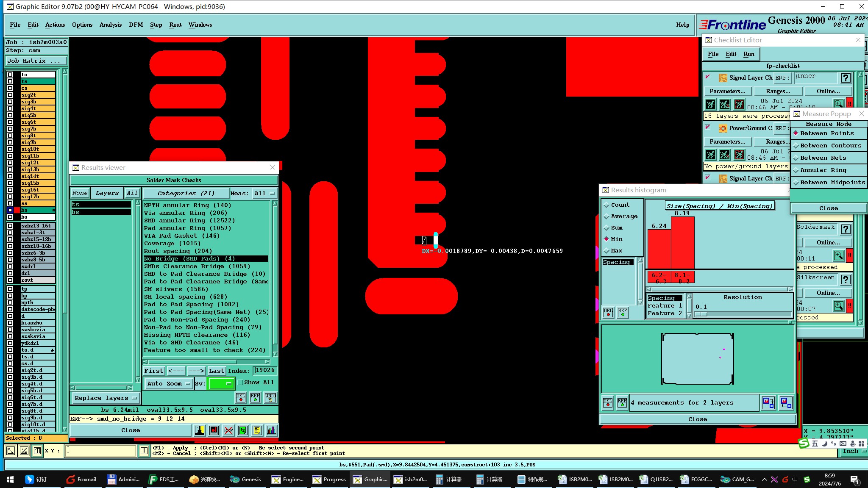
Task: Open the Auto Zoom dropdown
Action: pyautogui.click(x=168, y=383)
